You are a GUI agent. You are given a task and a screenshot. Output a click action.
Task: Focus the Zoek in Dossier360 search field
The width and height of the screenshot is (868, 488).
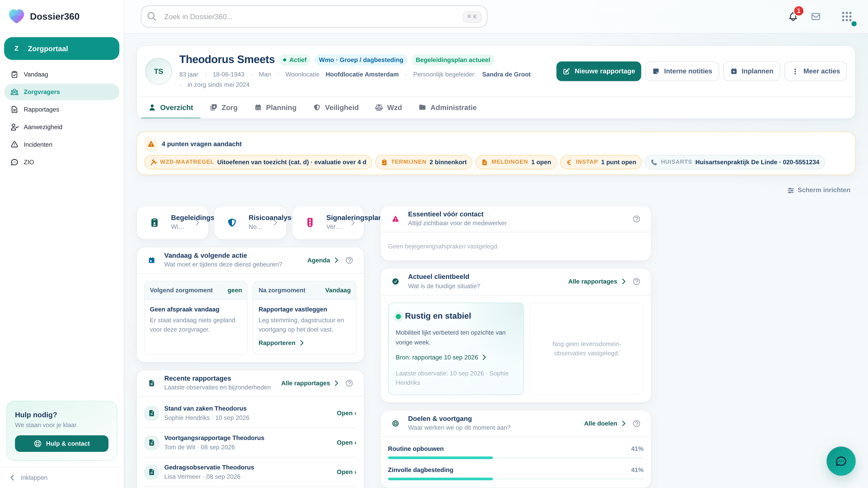point(314,17)
